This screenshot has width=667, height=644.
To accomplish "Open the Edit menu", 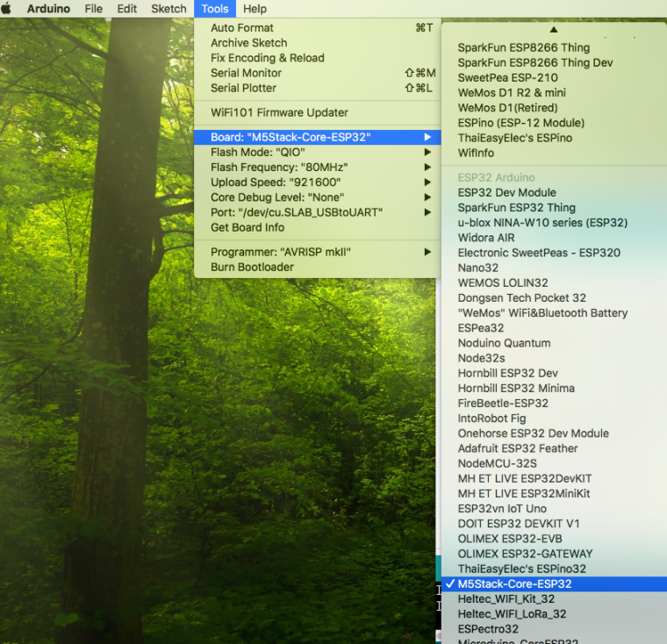I will click(x=126, y=9).
